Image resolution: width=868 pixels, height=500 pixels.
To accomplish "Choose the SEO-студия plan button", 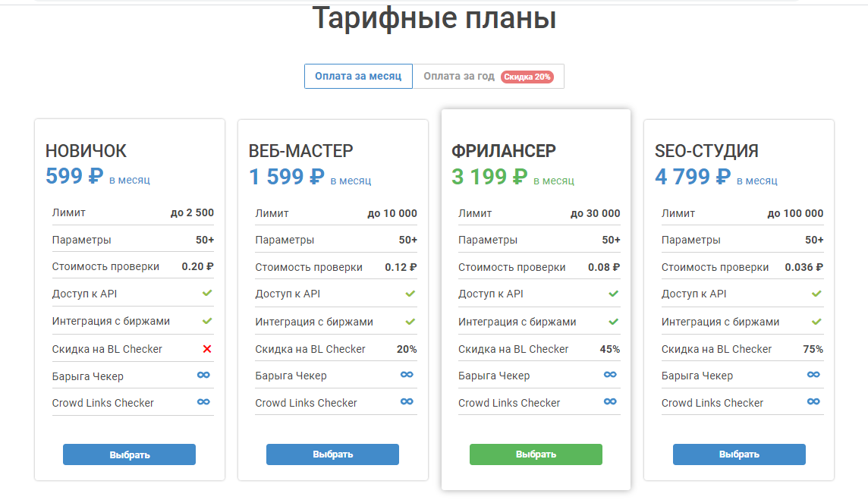I will (x=739, y=454).
